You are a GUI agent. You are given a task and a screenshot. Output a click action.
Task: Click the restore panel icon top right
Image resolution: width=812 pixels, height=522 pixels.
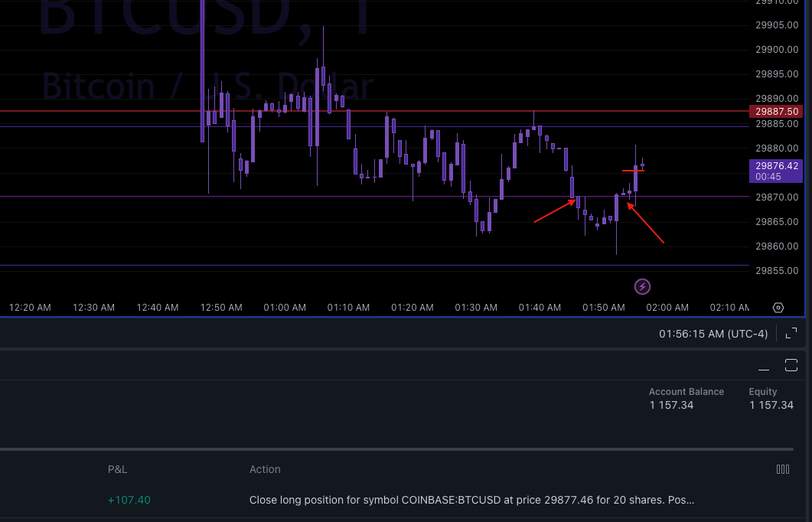pos(791,365)
